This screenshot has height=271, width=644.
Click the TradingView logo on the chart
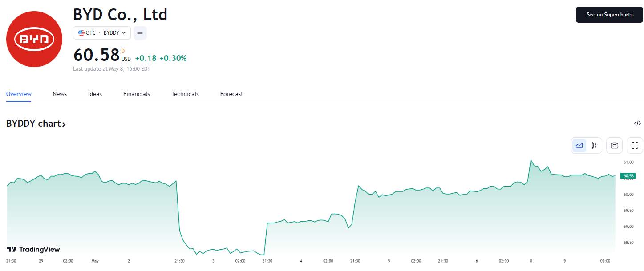33,249
